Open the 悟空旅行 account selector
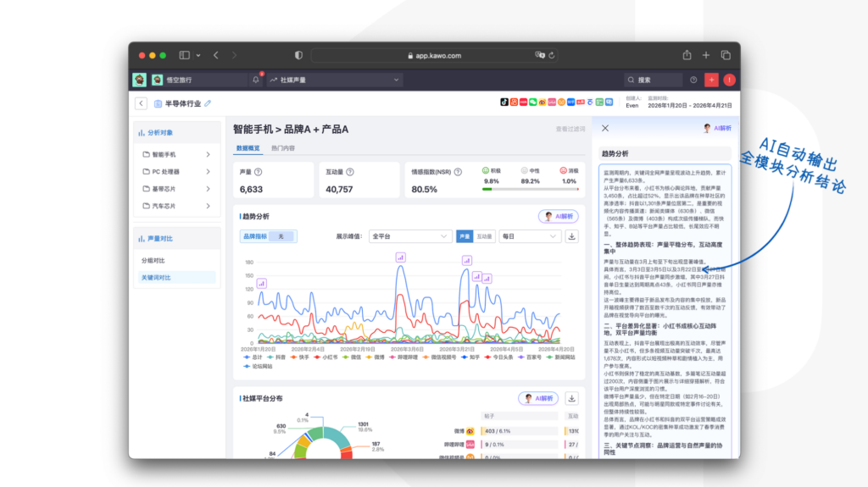 198,80
